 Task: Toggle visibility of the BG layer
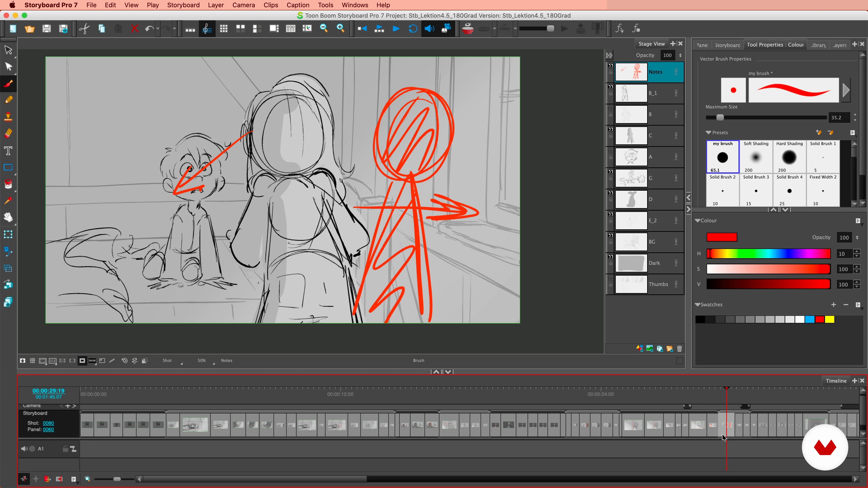coord(611,235)
